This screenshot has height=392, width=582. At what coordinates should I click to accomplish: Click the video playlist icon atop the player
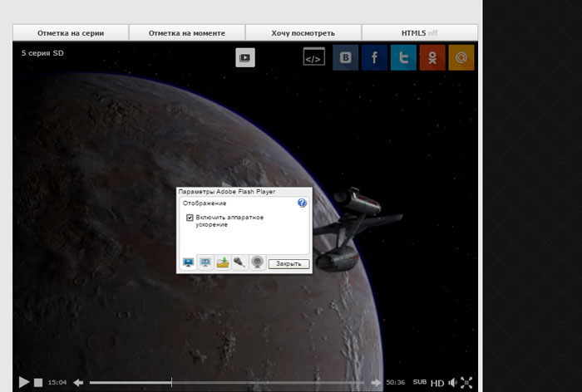(245, 57)
